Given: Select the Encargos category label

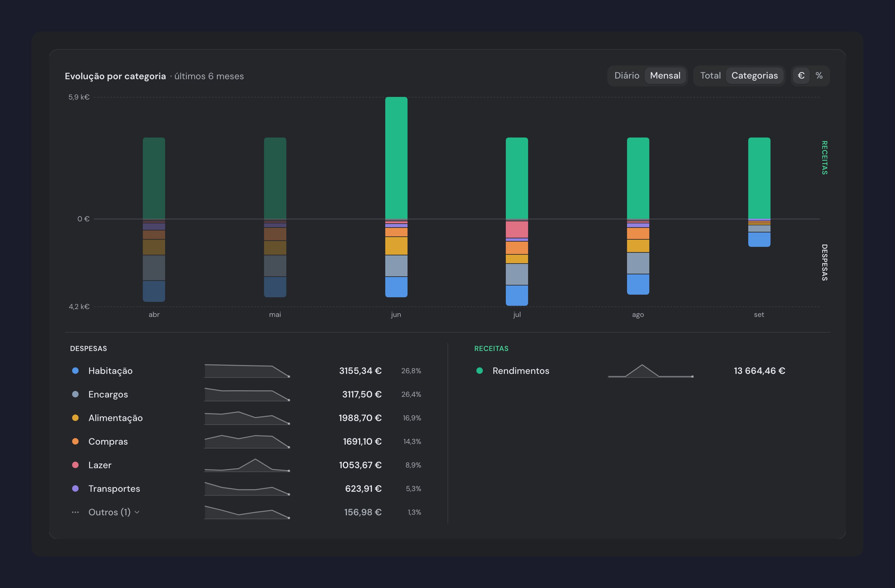Looking at the screenshot, I should pos(108,394).
